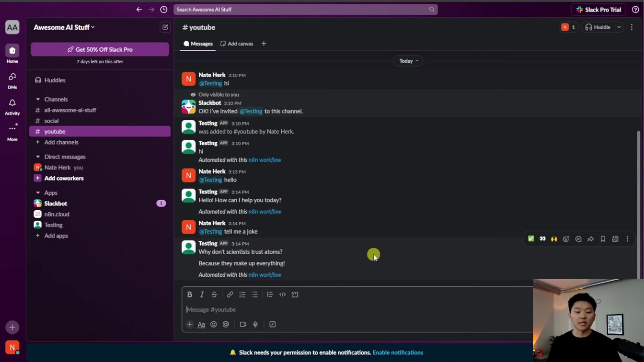Open the AA workspace switcher avatar
644x362 pixels.
(12, 27)
